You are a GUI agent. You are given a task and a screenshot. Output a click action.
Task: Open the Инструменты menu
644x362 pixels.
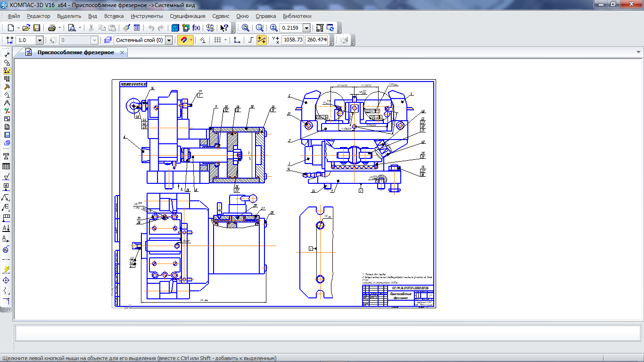[147, 16]
